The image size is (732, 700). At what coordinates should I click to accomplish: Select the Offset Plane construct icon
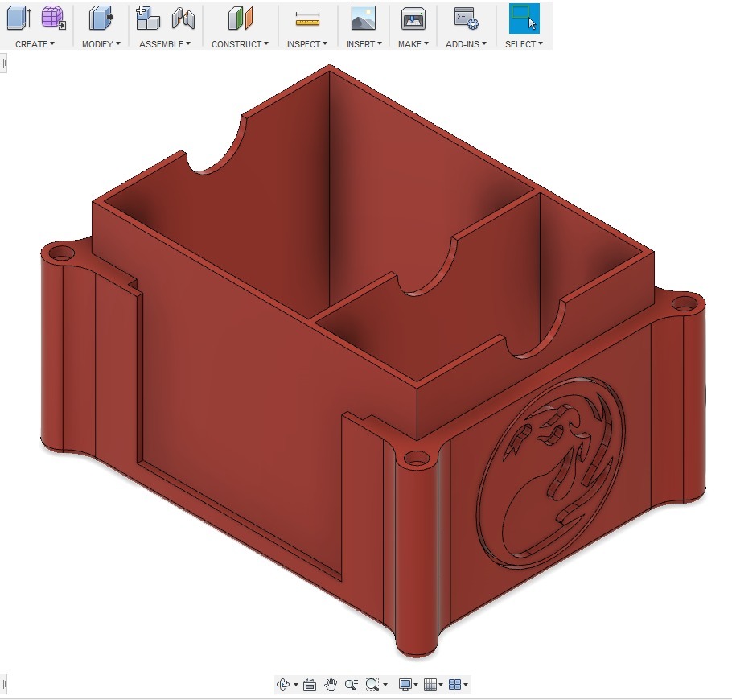point(240,18)
